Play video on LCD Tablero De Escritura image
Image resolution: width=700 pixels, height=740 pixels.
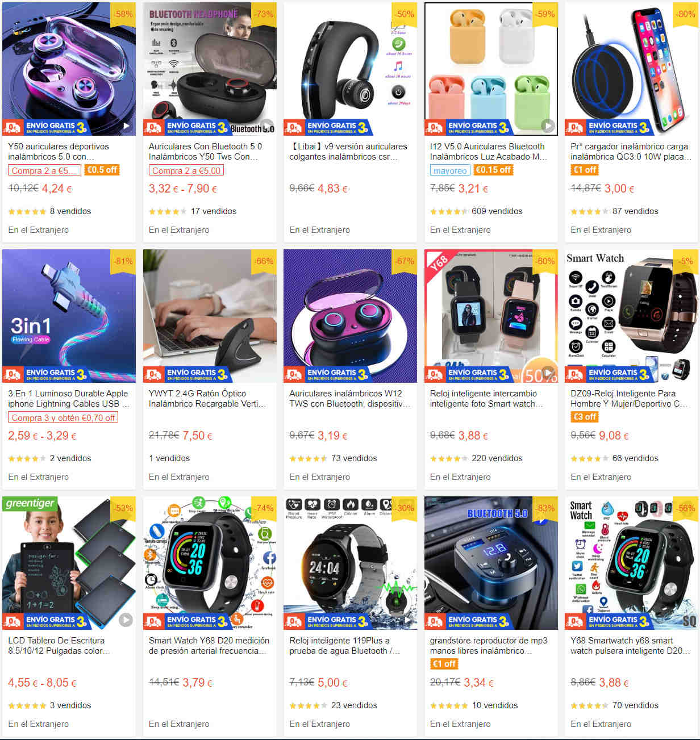click(x=126, y=620)
